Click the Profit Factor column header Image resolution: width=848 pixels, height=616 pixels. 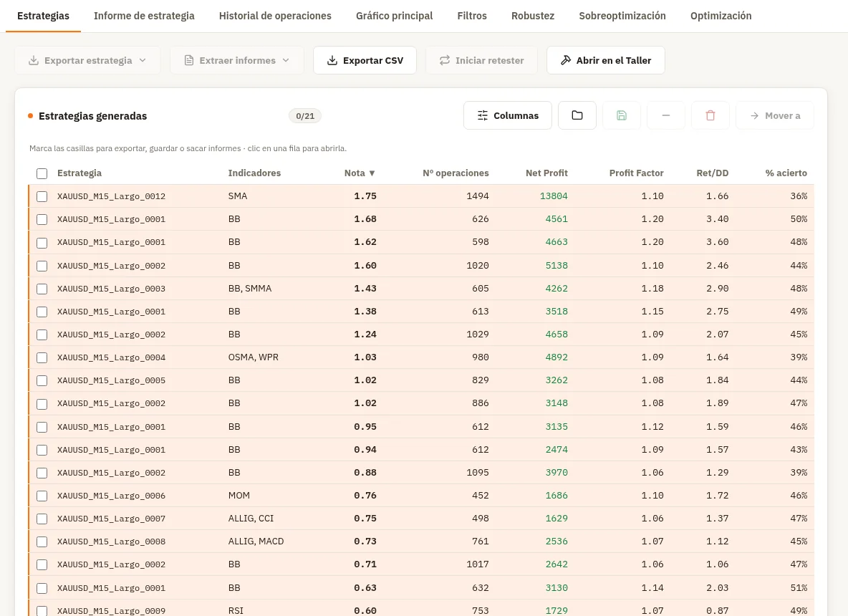tap(636, 173)
